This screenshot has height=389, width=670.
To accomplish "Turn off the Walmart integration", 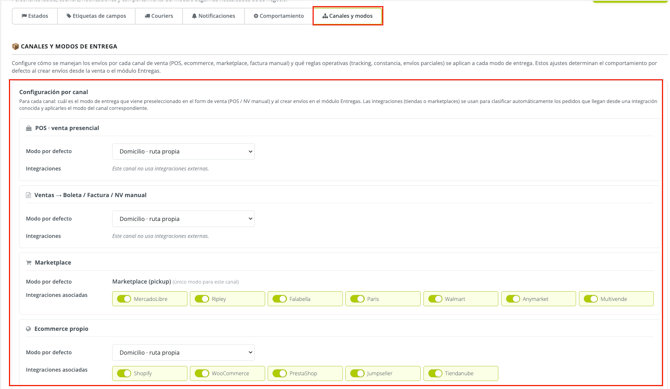I will point(435,299).
